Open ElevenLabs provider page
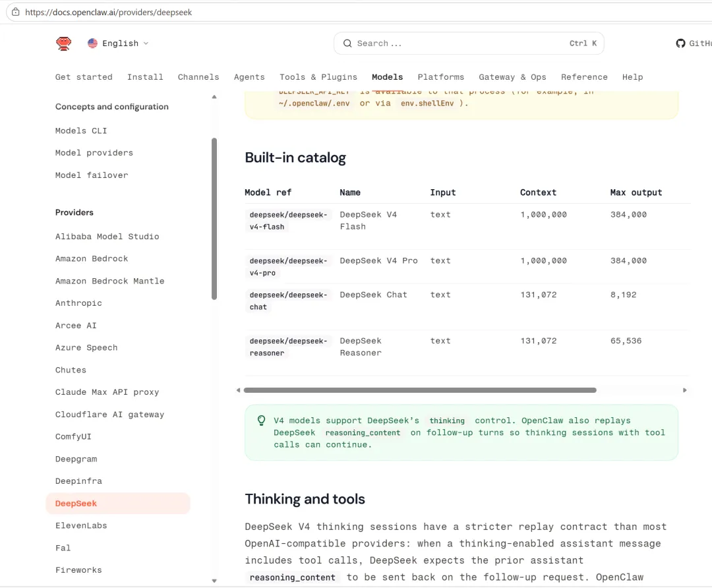Image resolution: width=712 pixels, height=588 pixels. point(81,525)
